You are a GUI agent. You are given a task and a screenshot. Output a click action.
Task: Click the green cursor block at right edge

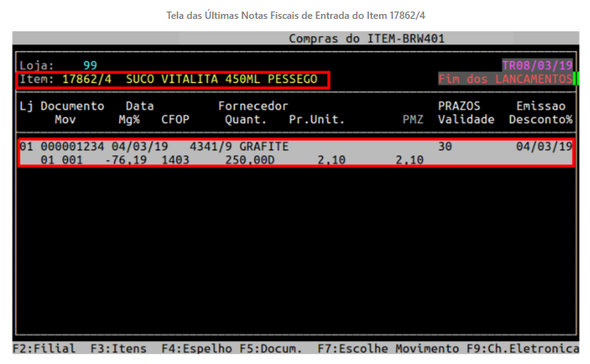coord(576,79)
